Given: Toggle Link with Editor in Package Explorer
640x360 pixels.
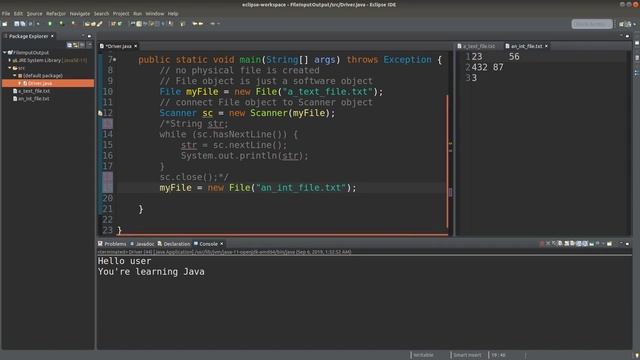Looking at the screenshot, I should coord(76,45).
